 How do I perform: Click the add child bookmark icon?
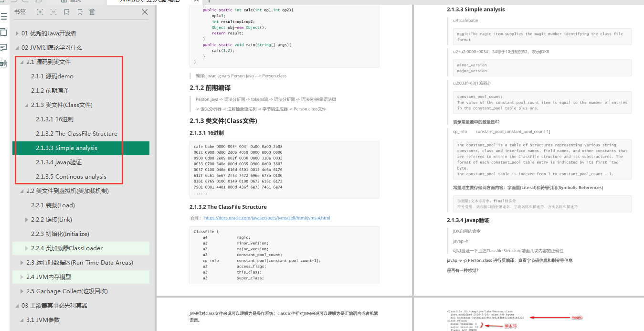(79, 12)
